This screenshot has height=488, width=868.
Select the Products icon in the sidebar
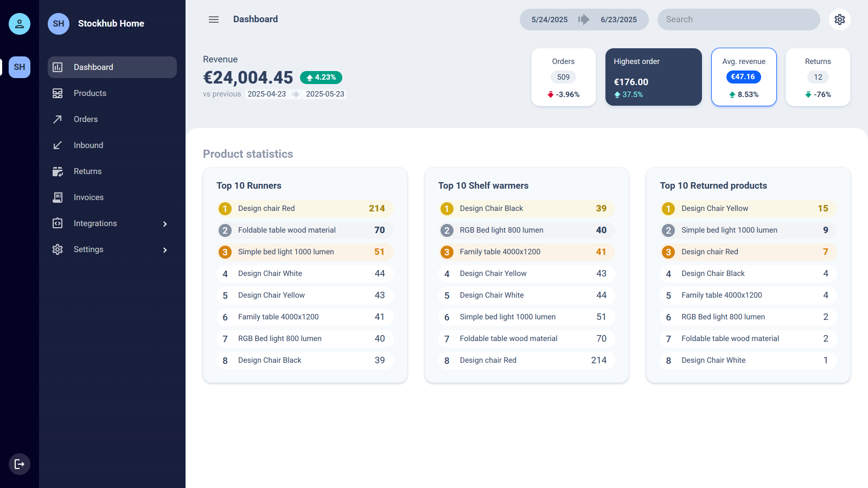coord(58,93)
